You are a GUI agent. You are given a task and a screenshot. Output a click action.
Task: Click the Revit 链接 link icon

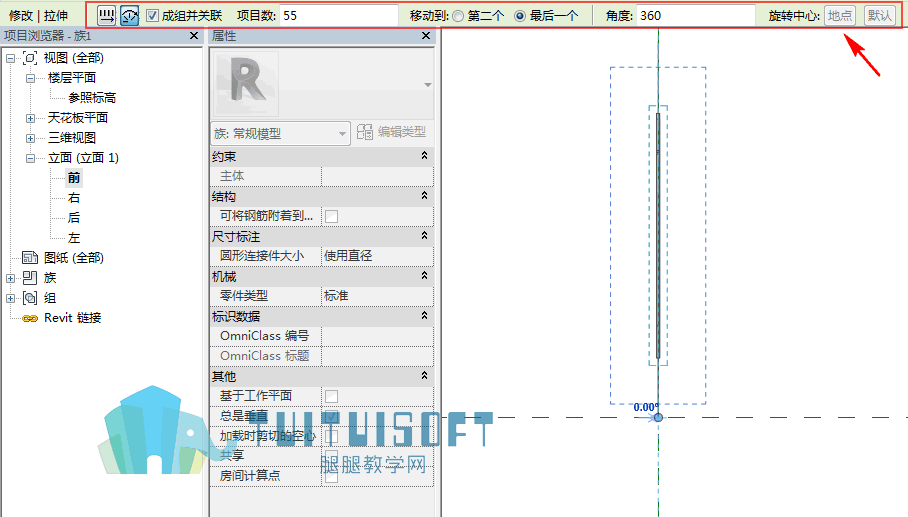[30, 318]
